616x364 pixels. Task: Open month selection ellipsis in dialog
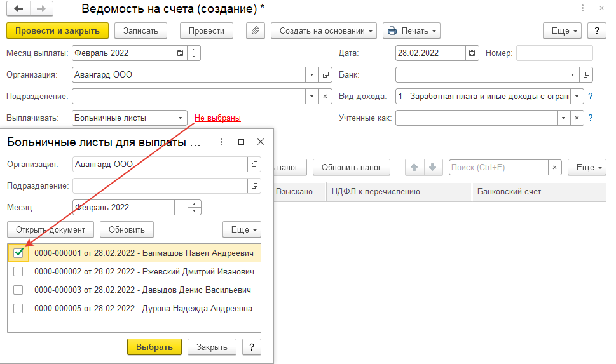(x=181, y=207)
